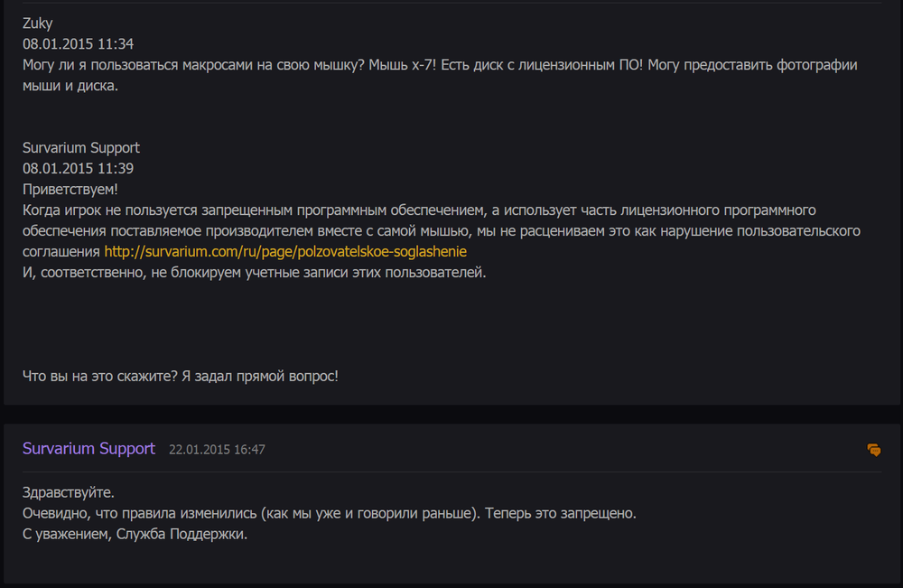The width and height of the screenshot is (903, 588).
Task: Click the 22.01.2015 16:47 post timestamp
Action: point(217,449)
